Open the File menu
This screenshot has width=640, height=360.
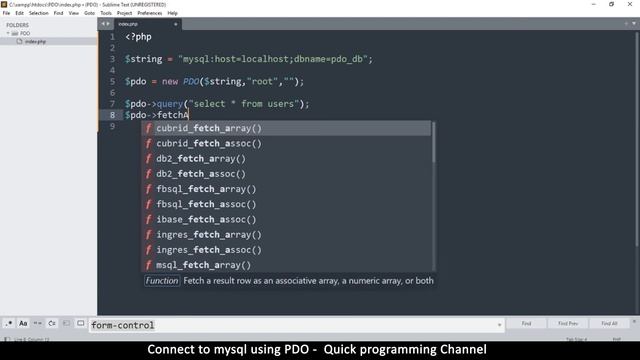point(6,13)
